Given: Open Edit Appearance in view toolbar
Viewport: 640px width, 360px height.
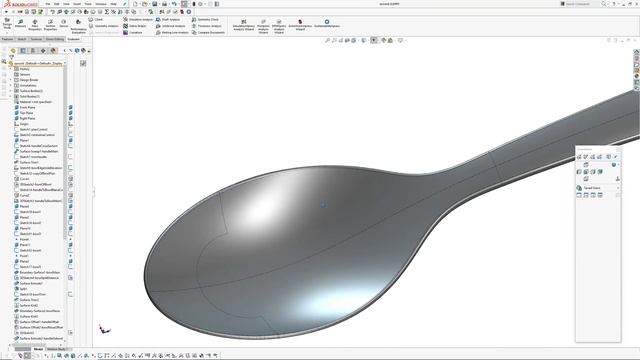Looking at the screenshot, I should tap(384, 40).
